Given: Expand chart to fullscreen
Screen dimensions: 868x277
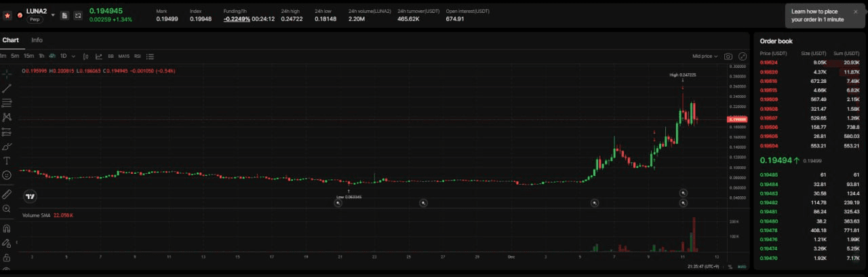Looking at the screenshot, I should [x=742, y=56].
